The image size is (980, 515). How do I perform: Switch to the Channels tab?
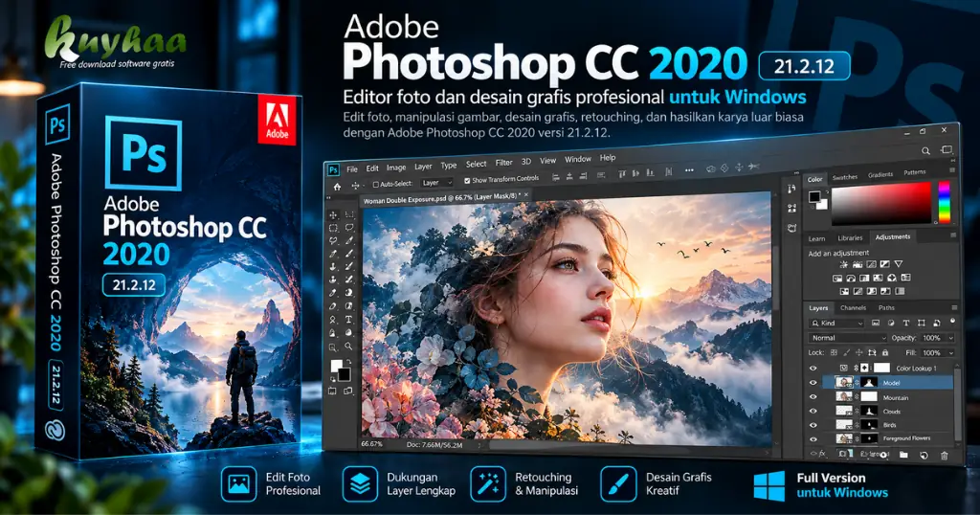pyautogui.click(x=853, y=307)
